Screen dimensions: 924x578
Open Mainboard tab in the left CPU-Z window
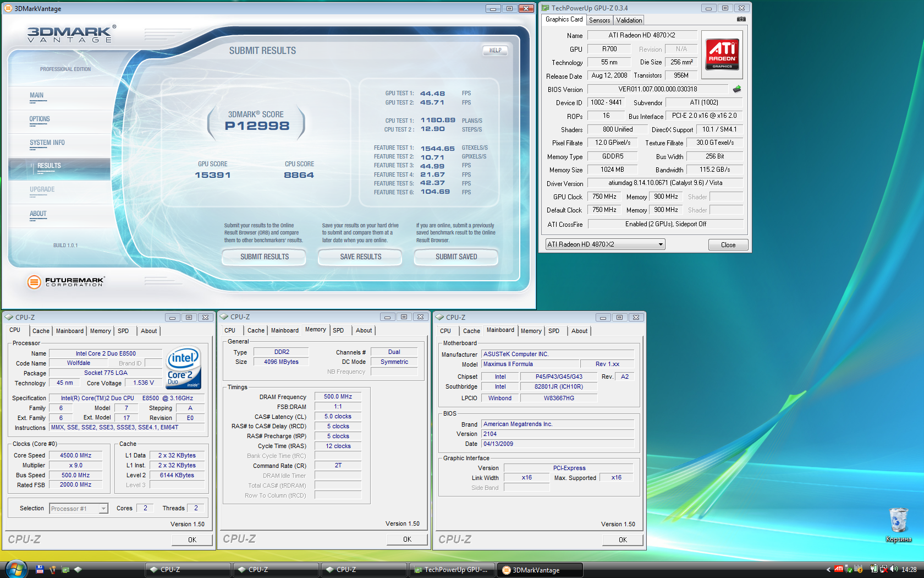pos(70,331)
